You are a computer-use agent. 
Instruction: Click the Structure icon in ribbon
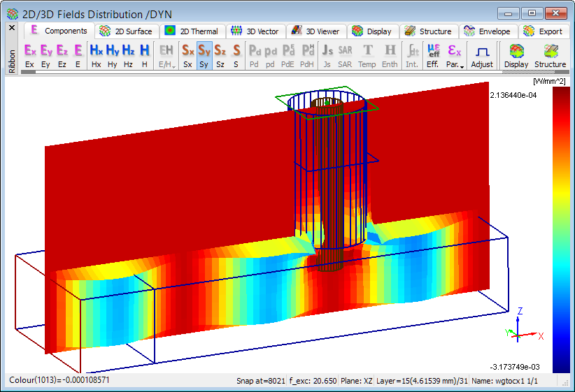550,55
